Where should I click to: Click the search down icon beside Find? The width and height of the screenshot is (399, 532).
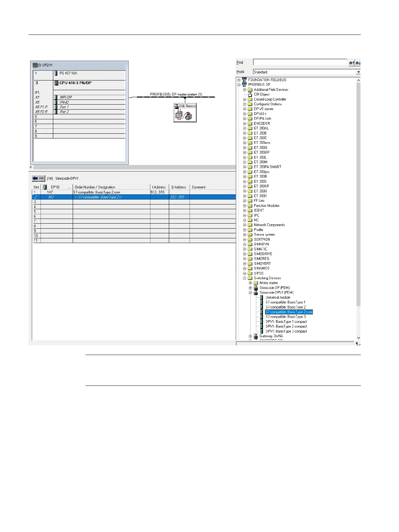(358, 63)
